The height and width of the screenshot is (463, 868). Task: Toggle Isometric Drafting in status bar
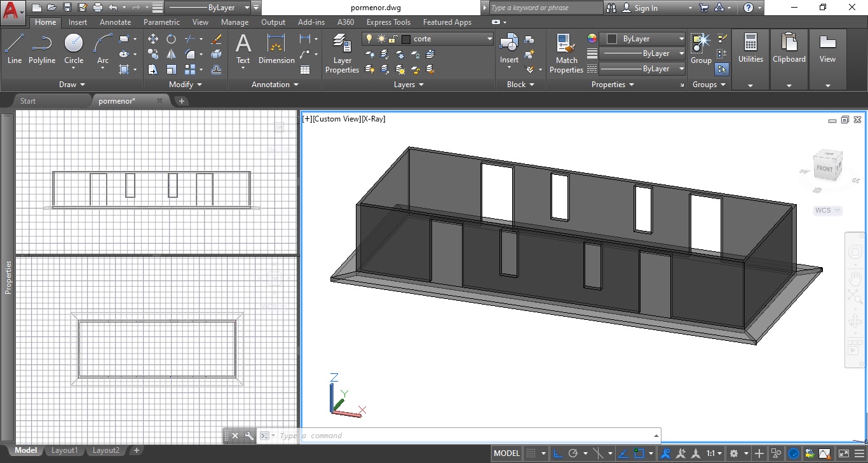(x=598, y=453)
